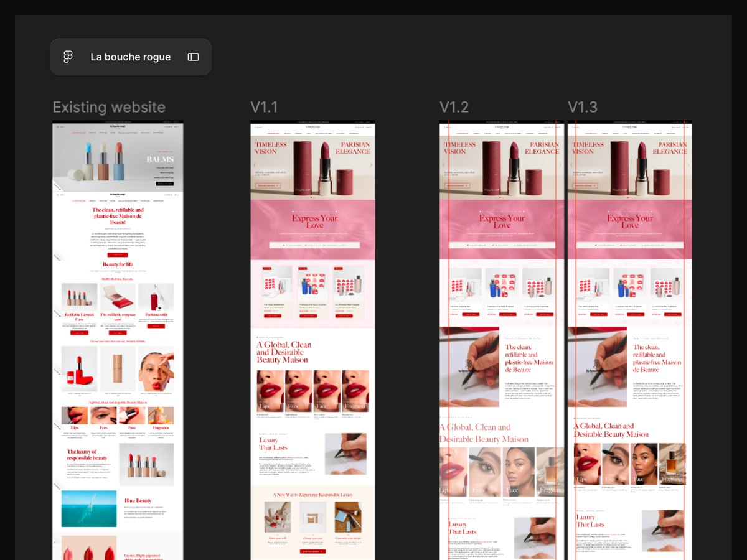
Task: Select Lips tile in V1.1
Action: point(270,391)
